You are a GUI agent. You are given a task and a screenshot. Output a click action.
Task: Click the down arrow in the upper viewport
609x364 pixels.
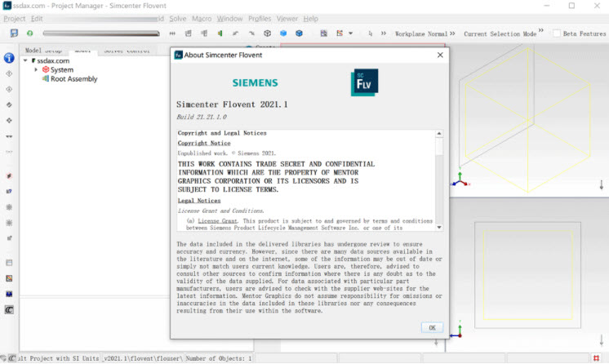(601, 185)
